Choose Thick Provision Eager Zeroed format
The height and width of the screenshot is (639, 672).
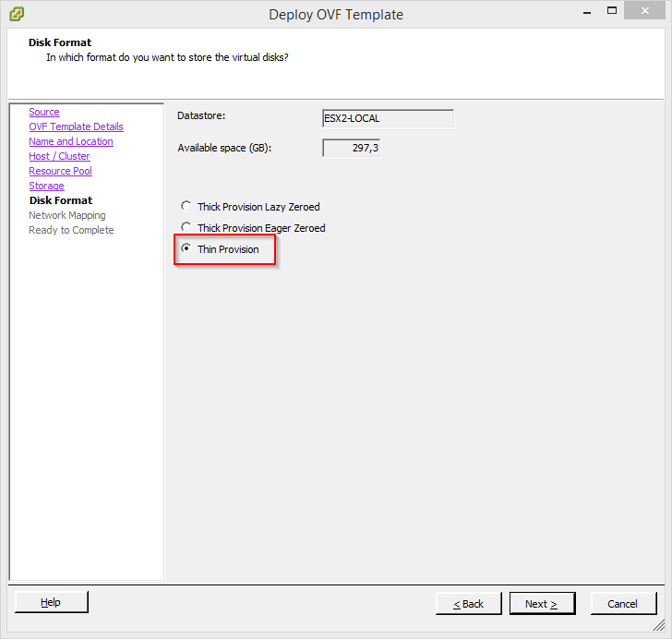pyautogui.click(x=187, y=228)
